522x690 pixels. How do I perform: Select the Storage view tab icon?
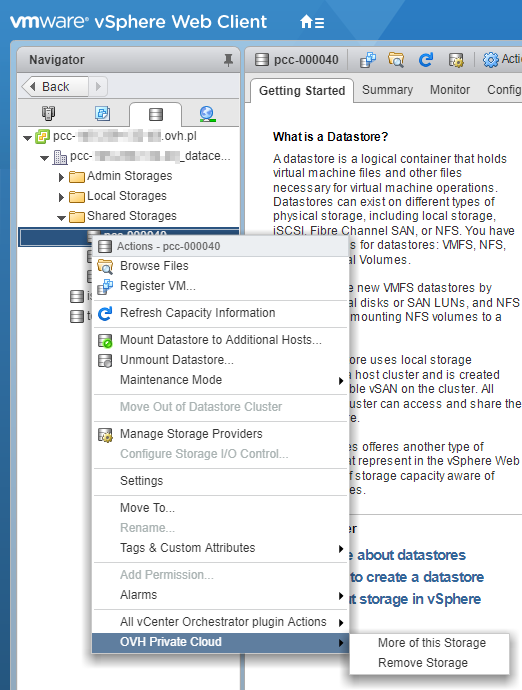tap(155, 114)
